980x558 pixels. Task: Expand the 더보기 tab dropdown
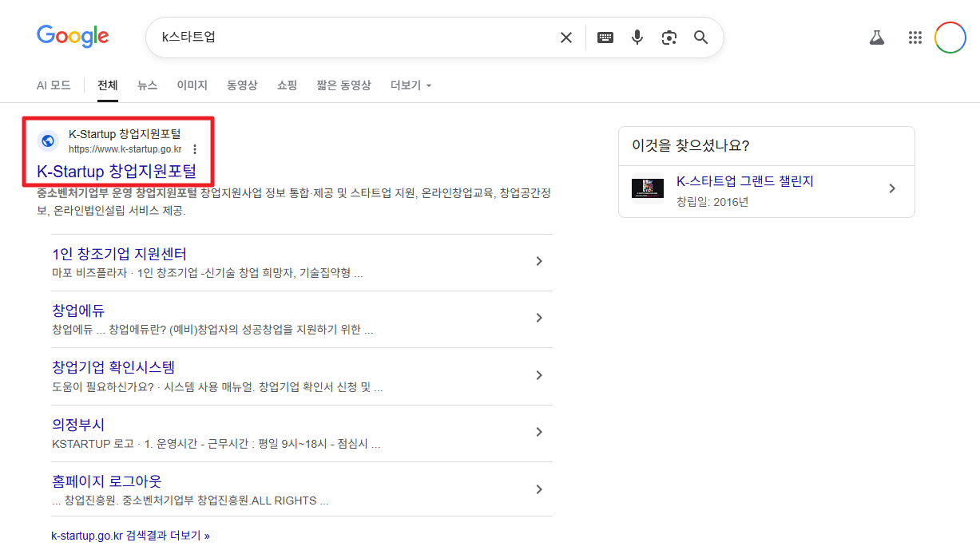410,85
